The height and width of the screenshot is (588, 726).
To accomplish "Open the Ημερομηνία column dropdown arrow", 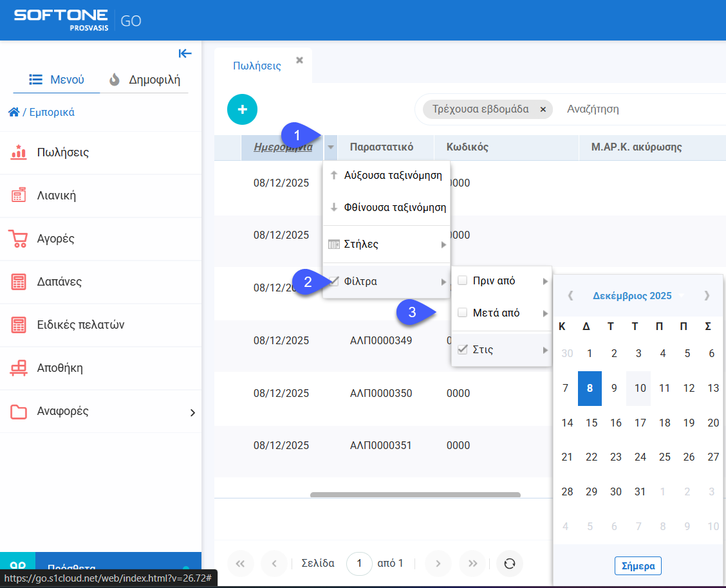I will coord(330,147).
